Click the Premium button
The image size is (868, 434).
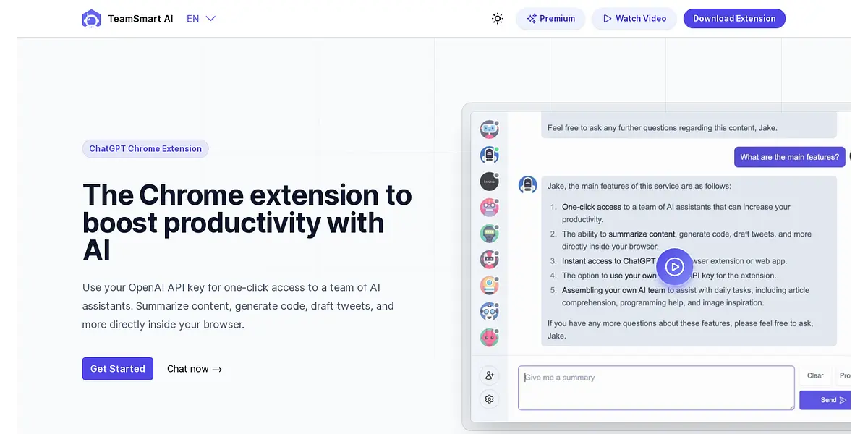pos(550,19)
